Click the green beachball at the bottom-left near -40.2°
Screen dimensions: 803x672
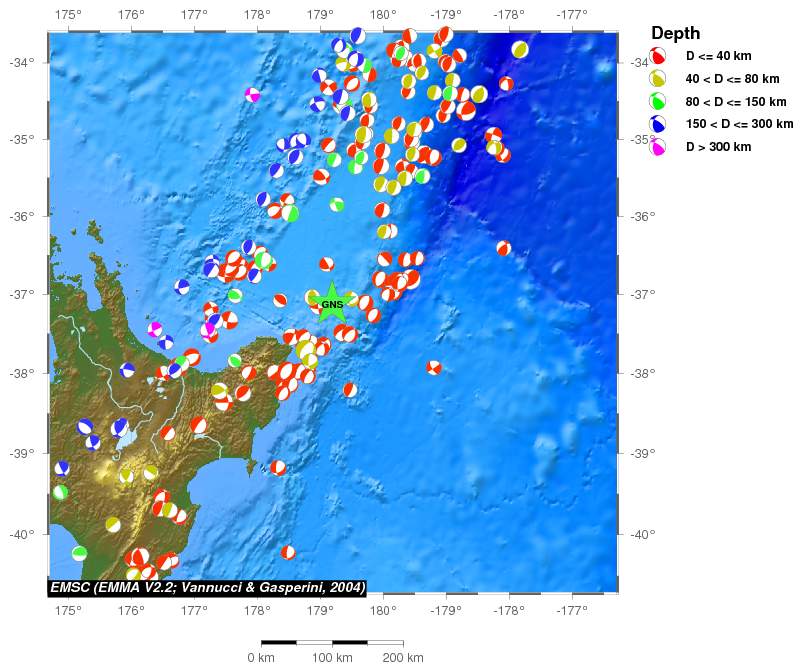click(79, 553)
